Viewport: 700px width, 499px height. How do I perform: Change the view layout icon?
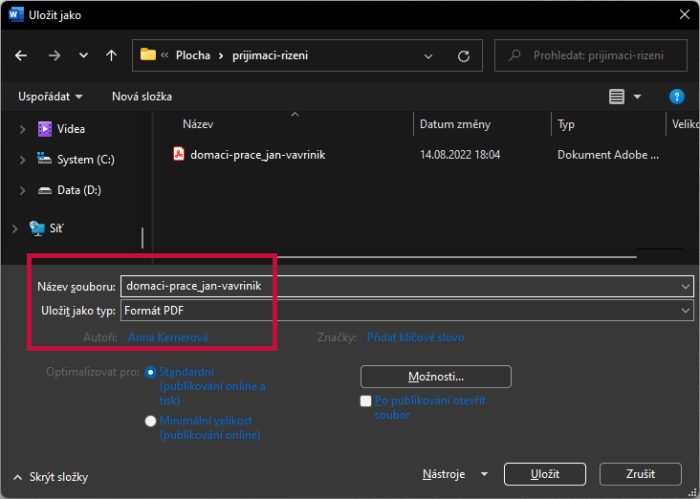coord(617,96)
